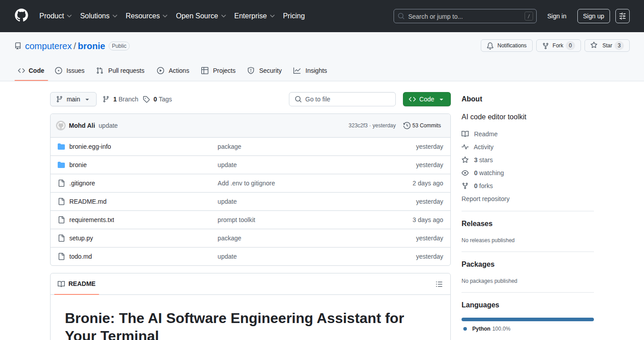Switch to the Actions tab
This screenshot has height=340, width=644.
[173, 71]
